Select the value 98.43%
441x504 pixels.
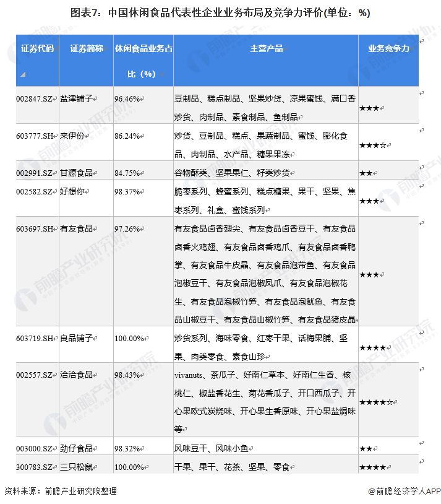[127, 375]
